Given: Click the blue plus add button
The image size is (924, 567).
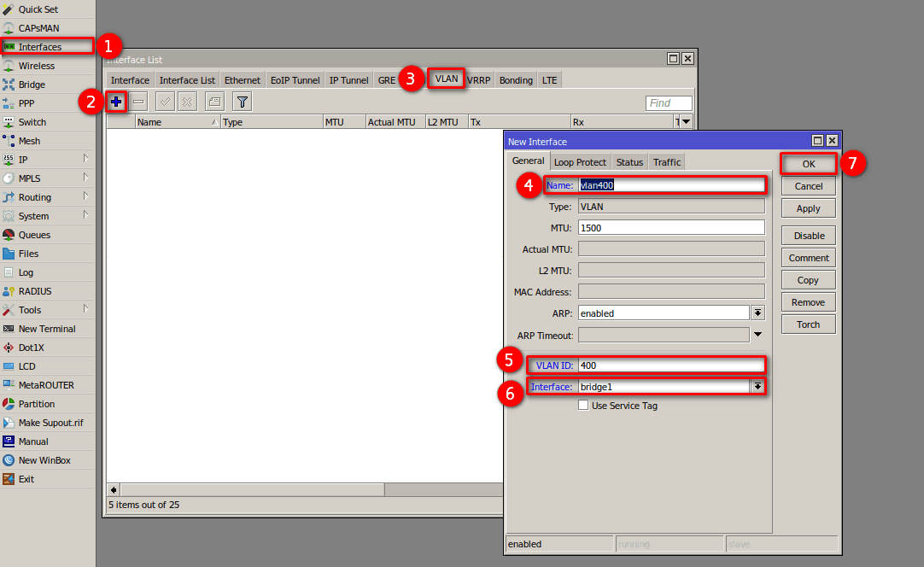Looking at the screenshot, I should pos(116,102).
